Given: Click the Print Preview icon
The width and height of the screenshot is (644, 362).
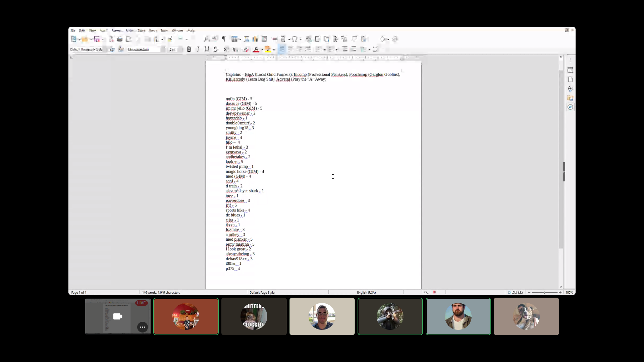Looking at the screenshot, I should pos(128,39).
